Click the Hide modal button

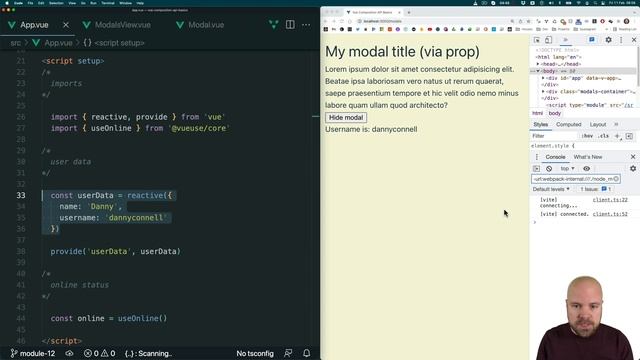pyautogui.click(x=346, y=118)
